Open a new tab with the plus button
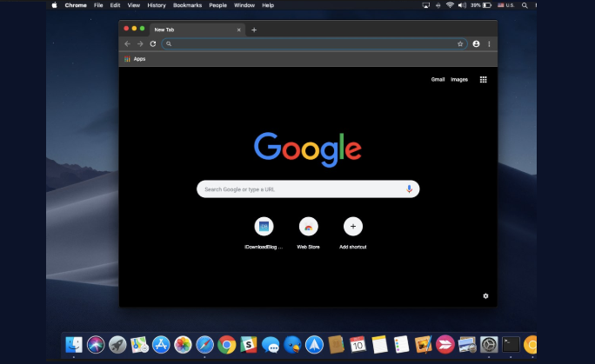595x364 pixels. (254, 30)
